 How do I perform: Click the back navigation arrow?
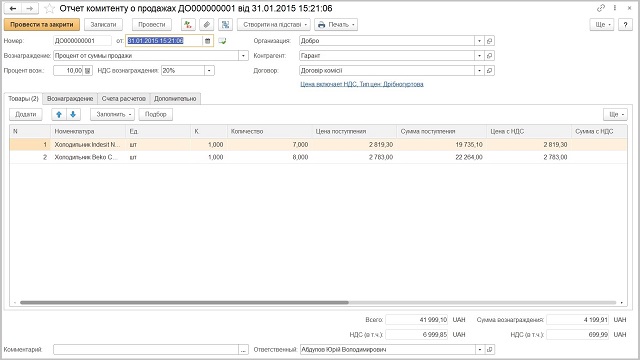[x=13, y=8]
